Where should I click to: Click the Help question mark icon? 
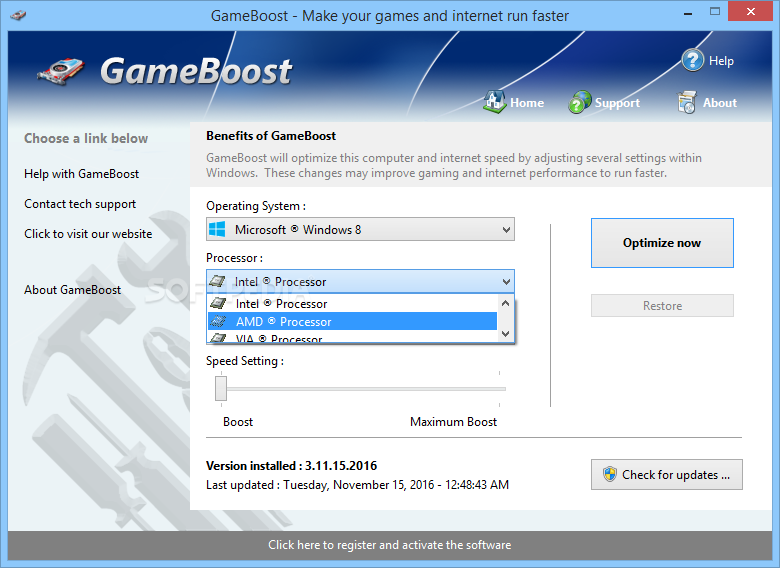pos(692,60)
